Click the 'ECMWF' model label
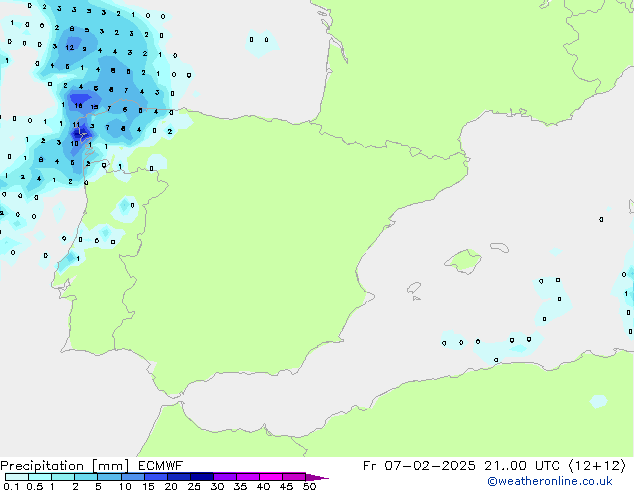 pyautogui.click(x=161, y=466)
